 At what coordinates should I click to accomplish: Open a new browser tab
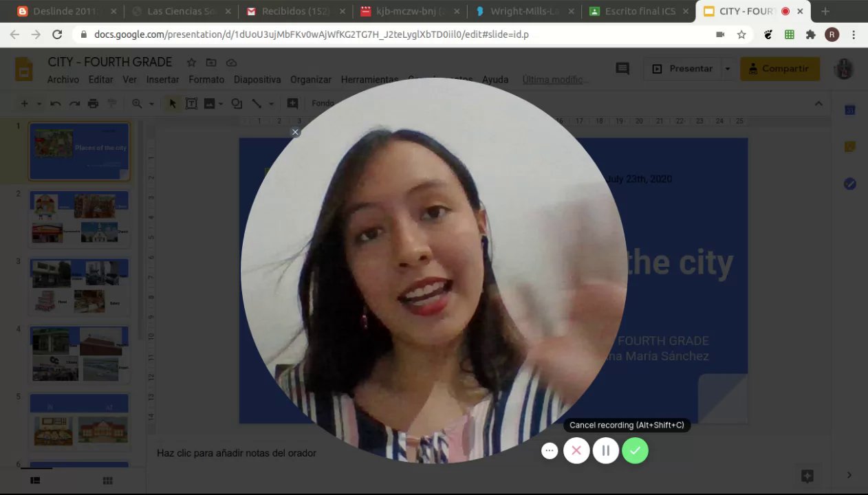825,11
